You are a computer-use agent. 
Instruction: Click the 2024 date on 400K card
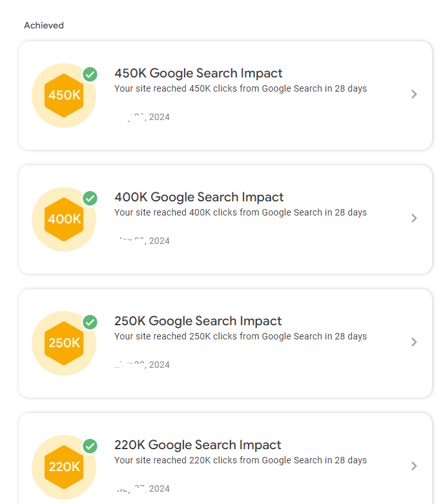coord(159,241)
